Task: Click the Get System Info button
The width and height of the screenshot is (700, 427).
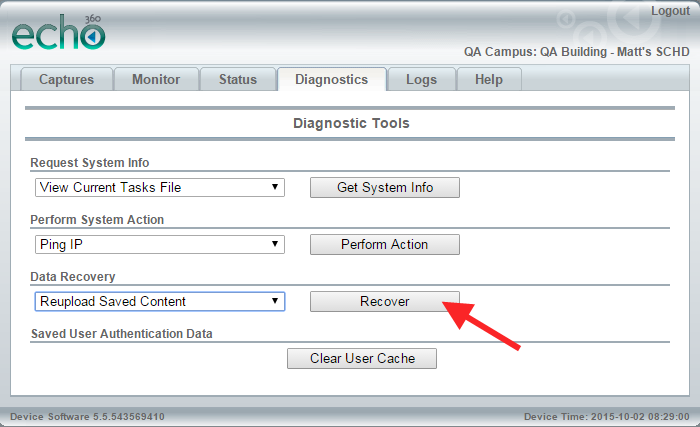Action: [x=385, y=188]
